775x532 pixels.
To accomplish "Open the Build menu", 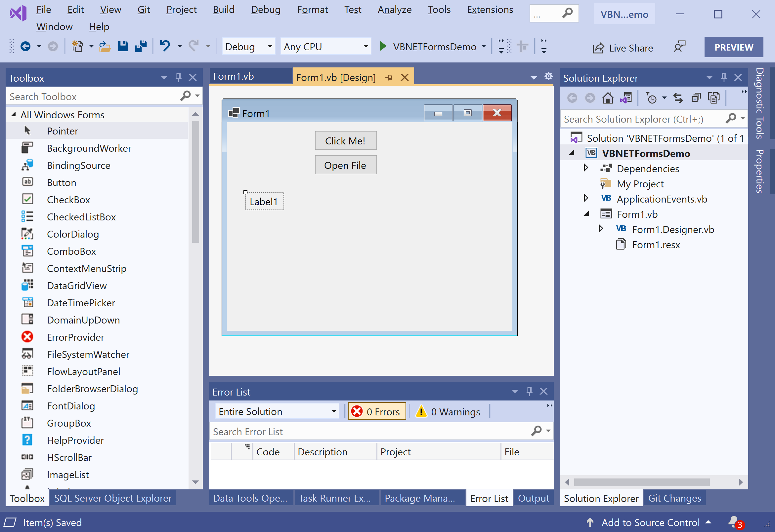I will pyautogui.click(x=224, y=10).
